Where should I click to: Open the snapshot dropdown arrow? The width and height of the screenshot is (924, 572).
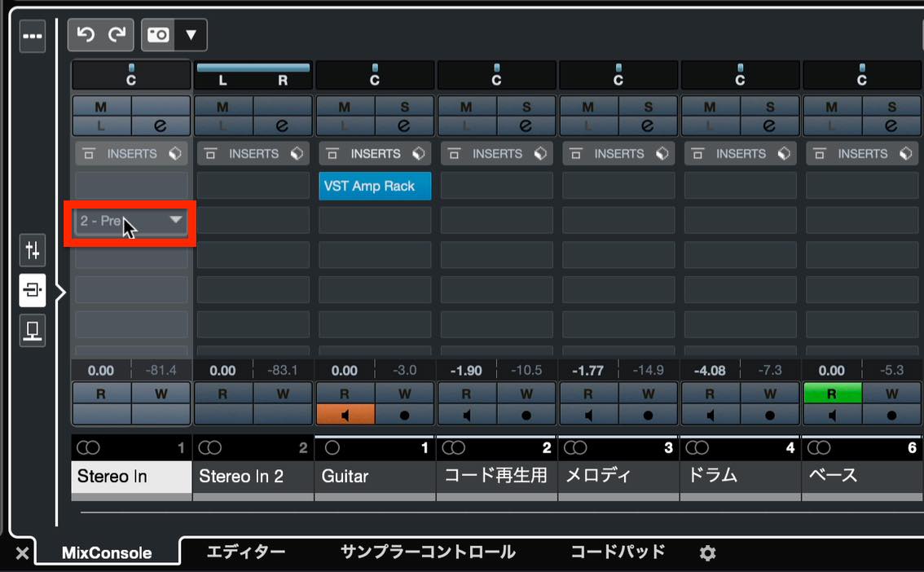point(191,35)
